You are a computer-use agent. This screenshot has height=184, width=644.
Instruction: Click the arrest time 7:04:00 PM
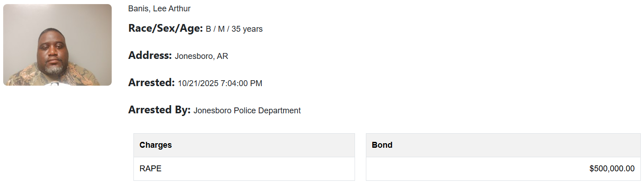pyautogui.click(x=241, y=83)
